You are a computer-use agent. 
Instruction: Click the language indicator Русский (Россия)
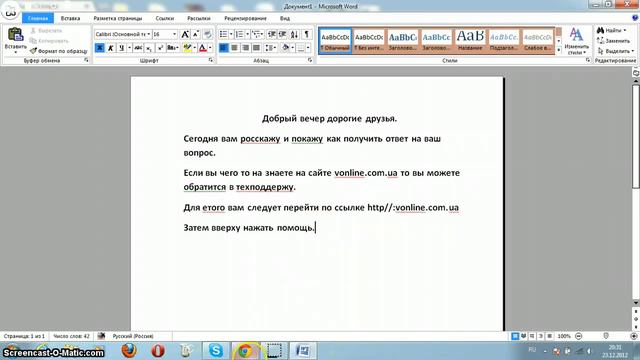point(133,336)
